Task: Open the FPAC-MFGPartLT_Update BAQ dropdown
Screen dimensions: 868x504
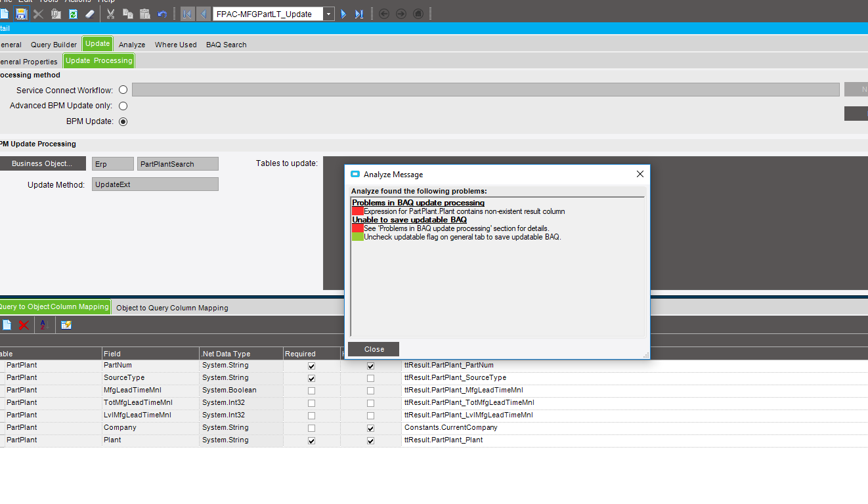Action: point(328,14)
